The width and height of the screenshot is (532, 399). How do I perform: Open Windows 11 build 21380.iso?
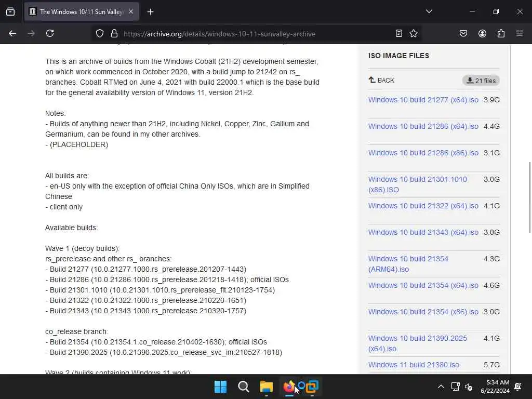coord(414,365)
